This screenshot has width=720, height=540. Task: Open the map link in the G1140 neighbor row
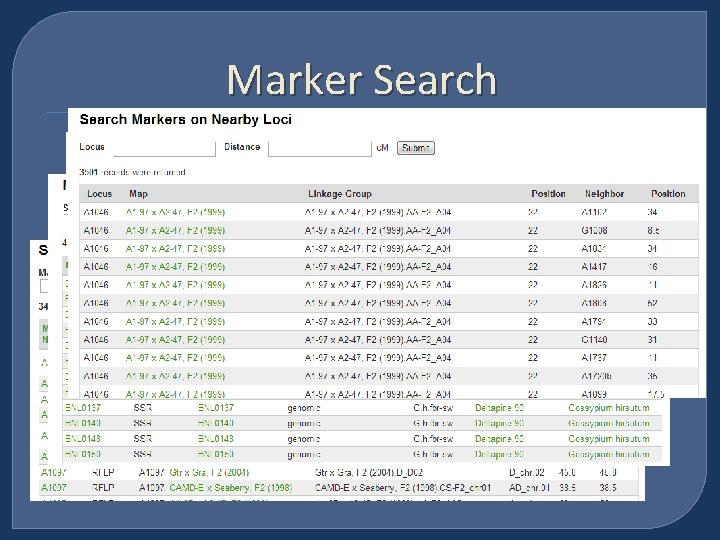coord(175,340)
